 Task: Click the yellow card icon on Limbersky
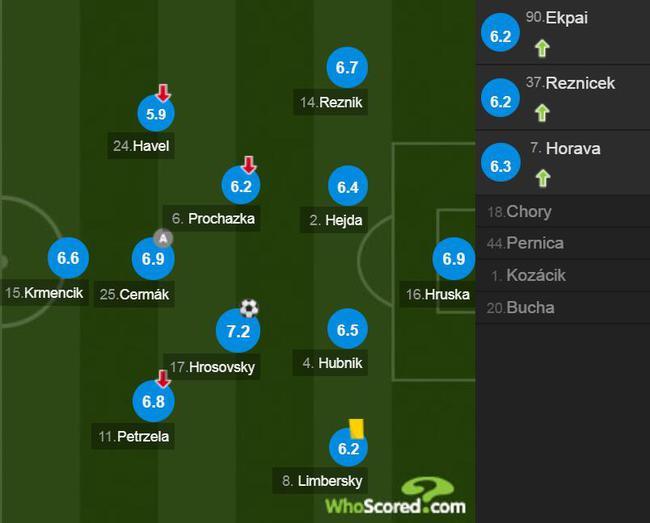pyautogui.click(x=356, y=429)
